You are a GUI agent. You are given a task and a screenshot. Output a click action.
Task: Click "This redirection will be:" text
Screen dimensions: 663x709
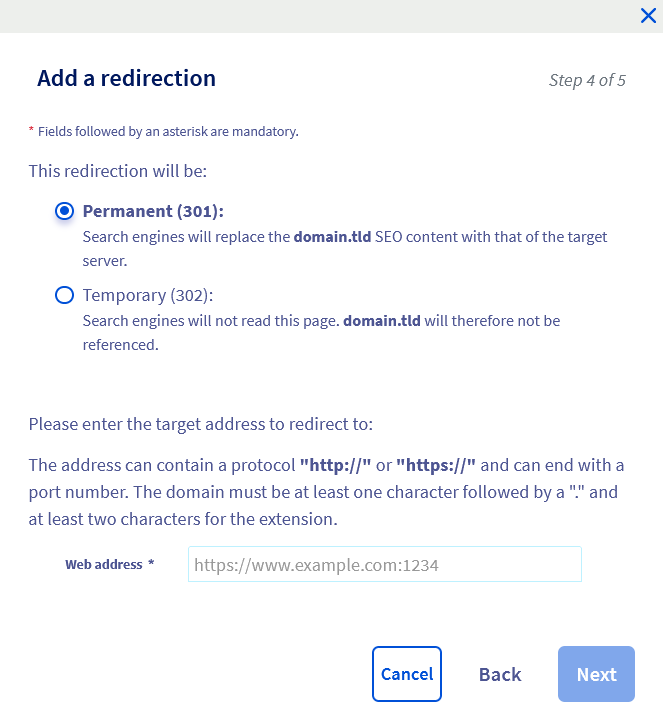point(118,171)
